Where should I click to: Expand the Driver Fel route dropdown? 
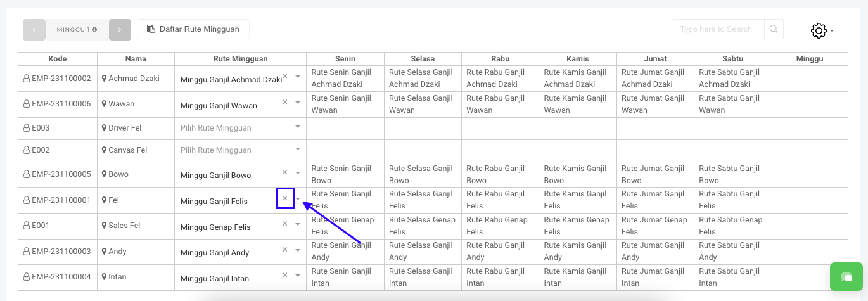[298, 127]
